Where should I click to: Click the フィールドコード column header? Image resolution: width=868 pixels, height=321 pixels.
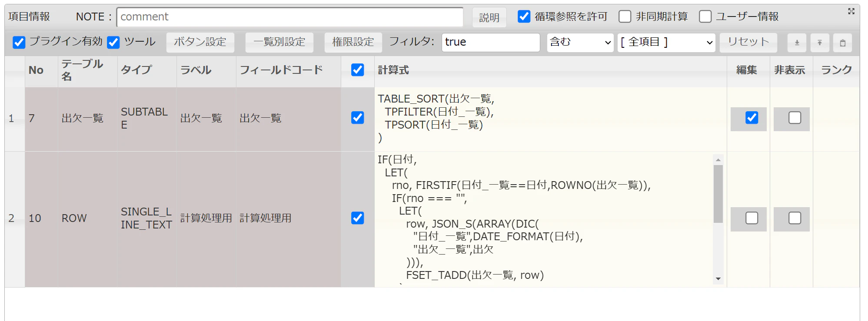click(288, 70)
